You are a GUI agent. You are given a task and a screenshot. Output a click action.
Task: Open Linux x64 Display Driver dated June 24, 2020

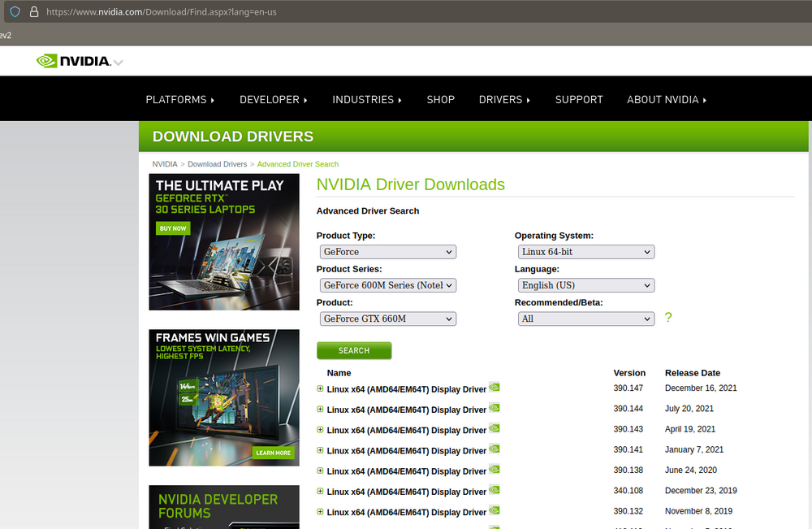tap(407, 471)
